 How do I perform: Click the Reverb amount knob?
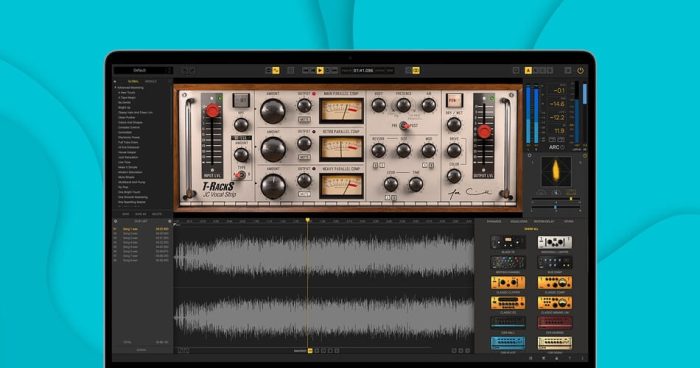379,151
